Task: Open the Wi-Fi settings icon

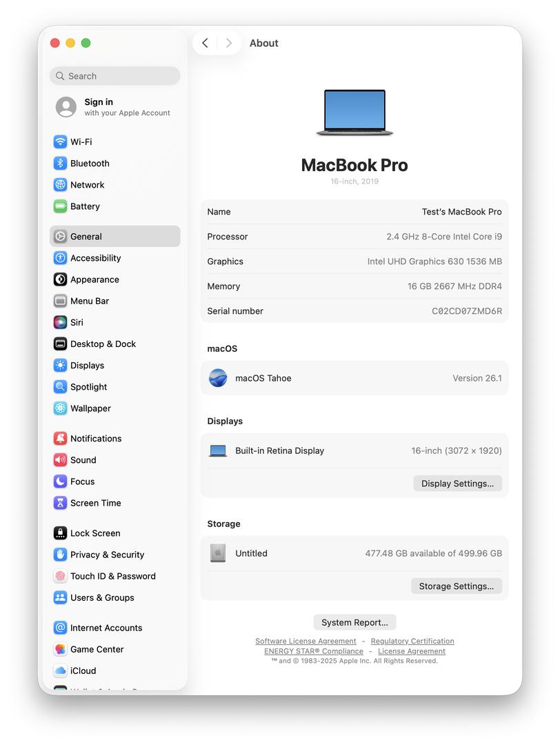Action: click(x=60, y=141)
